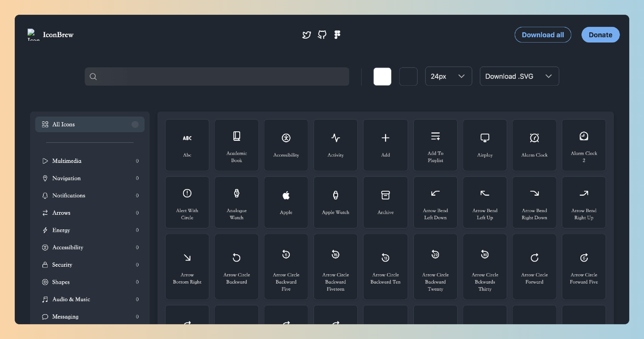Filter by the Multimedia category
644x339 pixels.
[x=90, y=161]
